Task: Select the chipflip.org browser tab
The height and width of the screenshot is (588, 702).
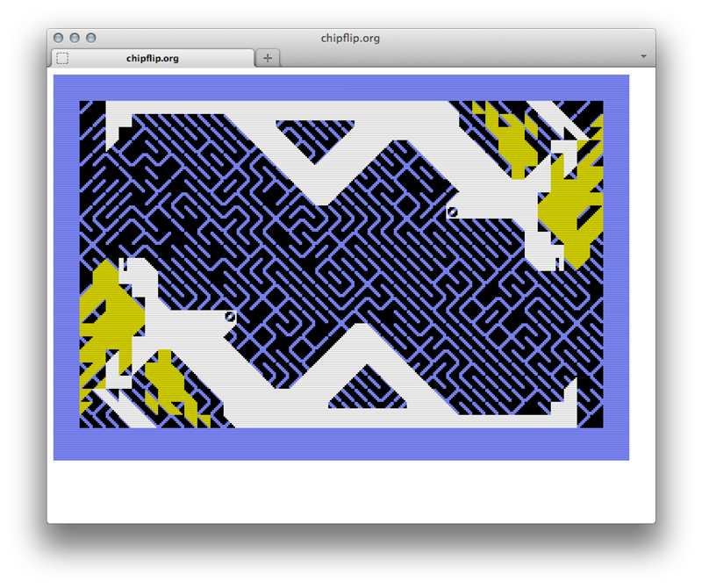Action: tap(153, 59)
